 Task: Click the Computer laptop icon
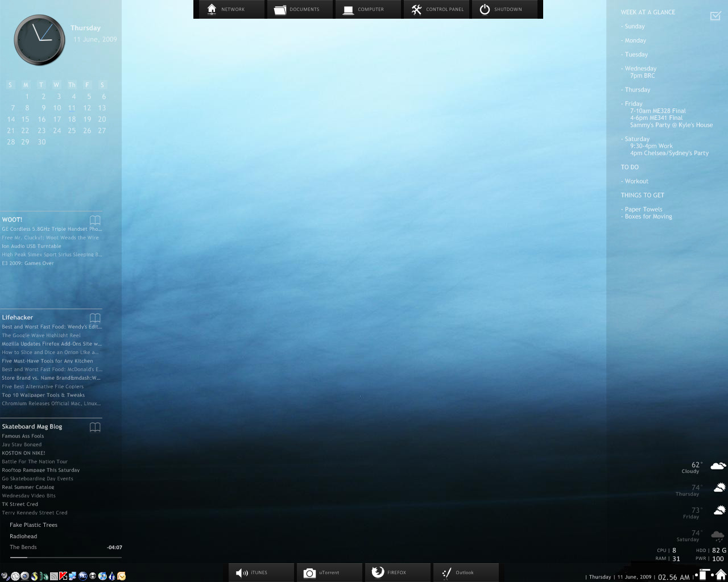tap(348, 10)
